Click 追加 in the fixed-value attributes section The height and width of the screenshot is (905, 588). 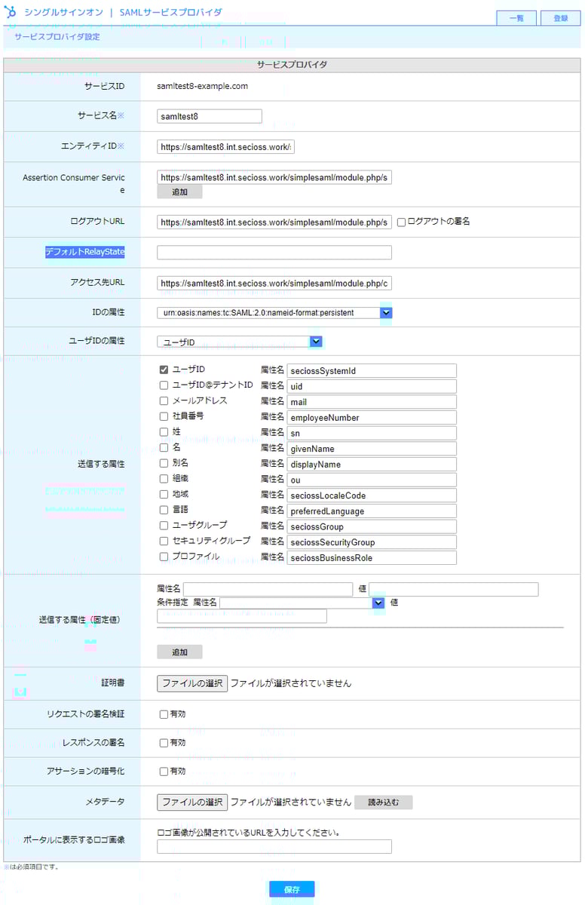[179, 652]
